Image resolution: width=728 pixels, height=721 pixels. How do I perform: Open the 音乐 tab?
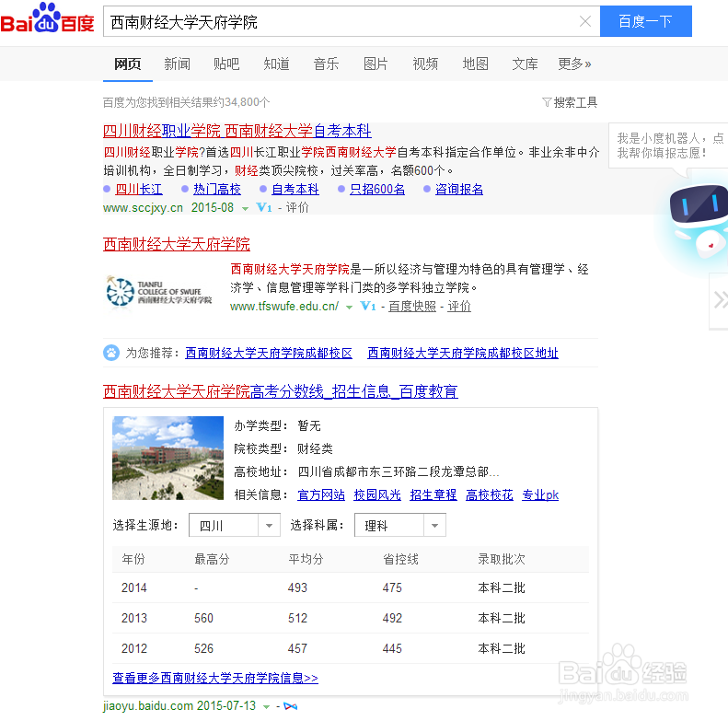[326, 64]
